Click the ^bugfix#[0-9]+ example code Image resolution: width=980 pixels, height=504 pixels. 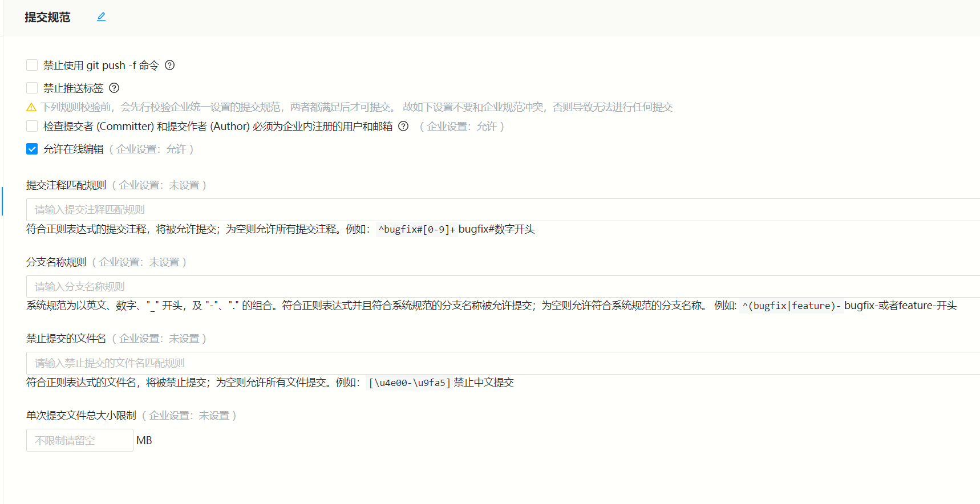[x=416, y=229]
